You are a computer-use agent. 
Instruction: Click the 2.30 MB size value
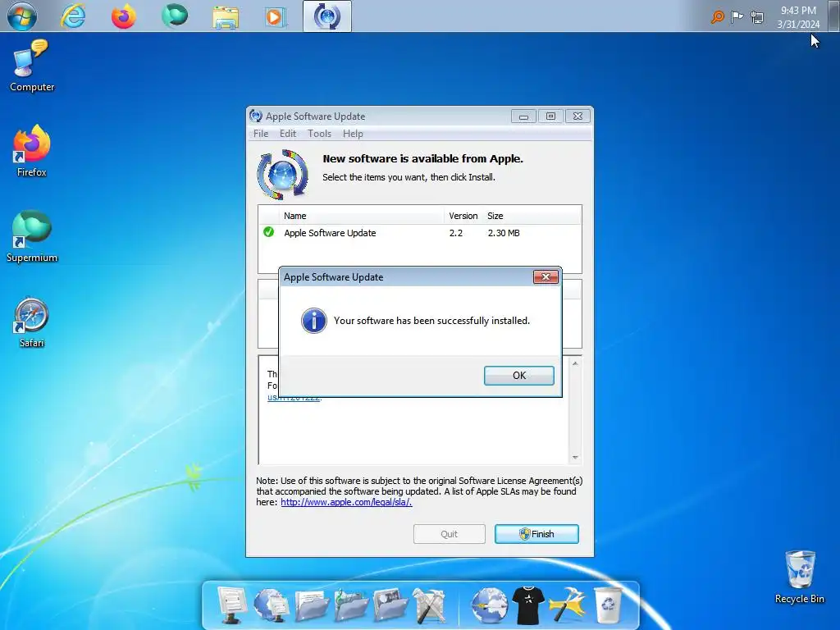point(504,233)
